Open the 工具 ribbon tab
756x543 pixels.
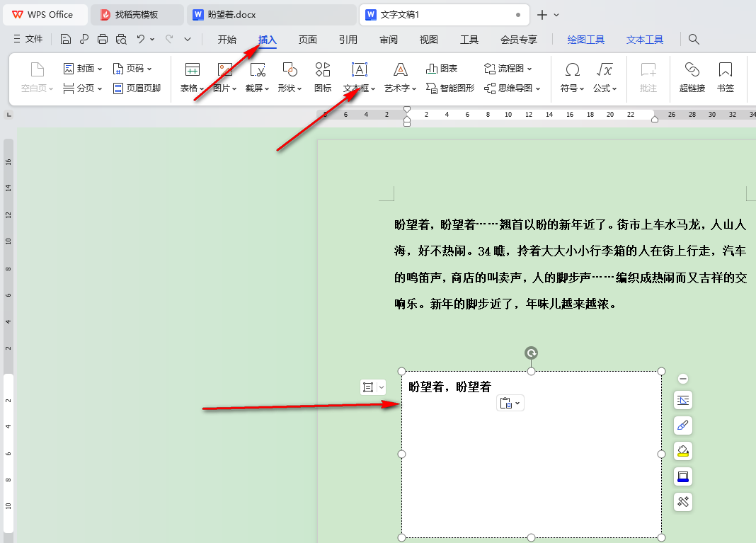pyautogui.click(x=469, y=40)
